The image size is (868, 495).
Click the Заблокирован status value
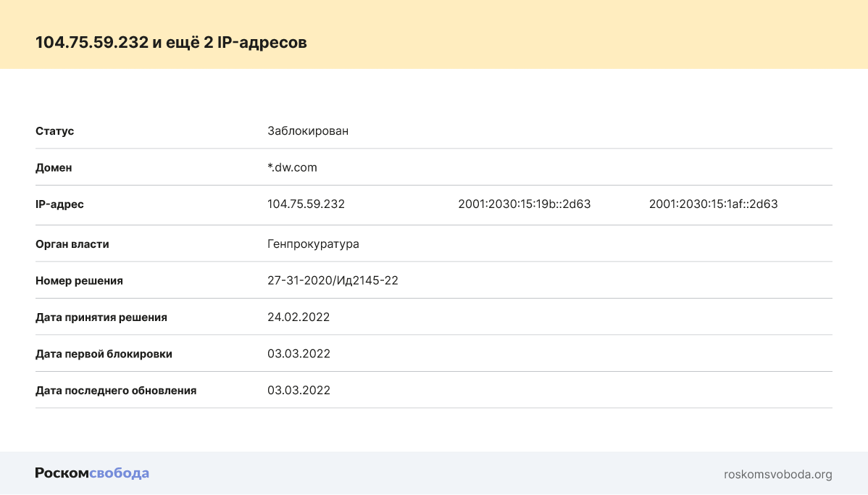[307, 131]
